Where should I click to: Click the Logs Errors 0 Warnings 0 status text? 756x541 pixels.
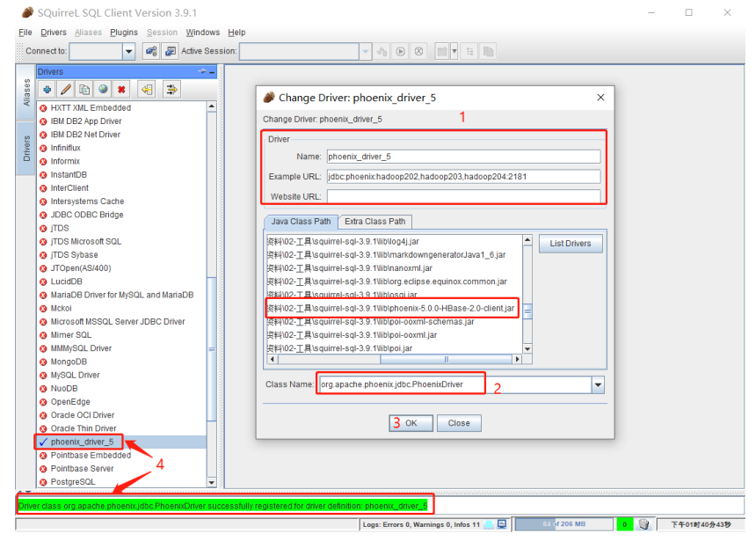tap(421, 524)
